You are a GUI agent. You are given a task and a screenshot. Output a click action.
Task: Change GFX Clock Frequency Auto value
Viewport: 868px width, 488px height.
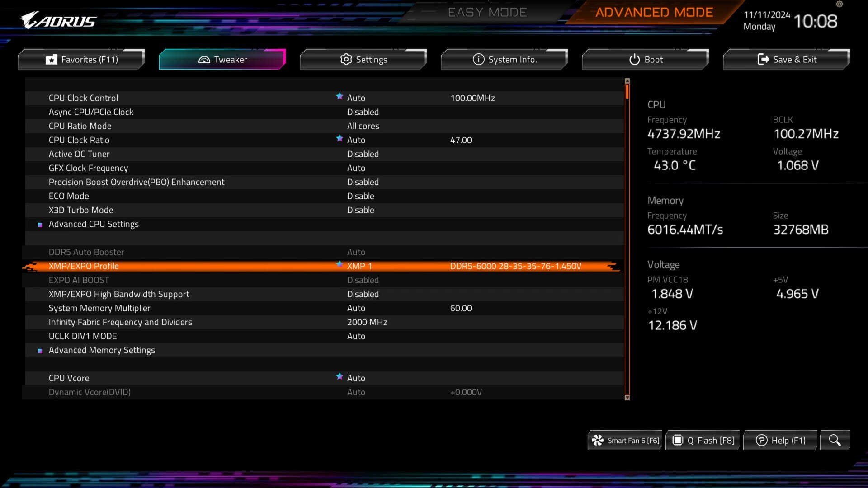356,168
